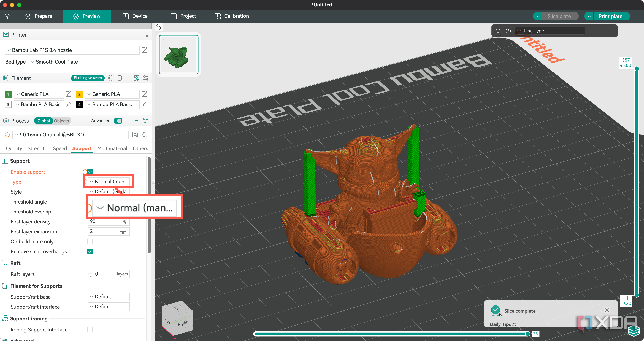The width and height of the screenshot is (644, 341).
Task: Open Slice plate options arrow
Action: 537,16
